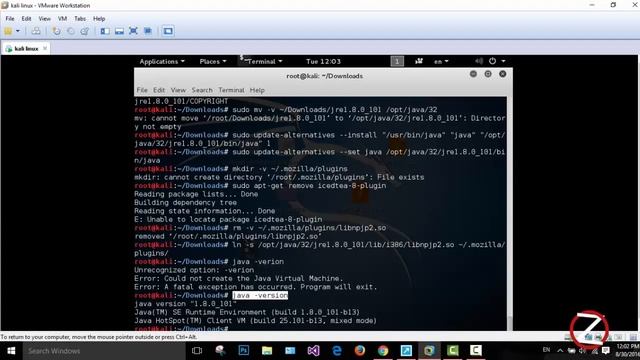
Task: Open Visual Studio from the taskbar
Action: [313, 351]
